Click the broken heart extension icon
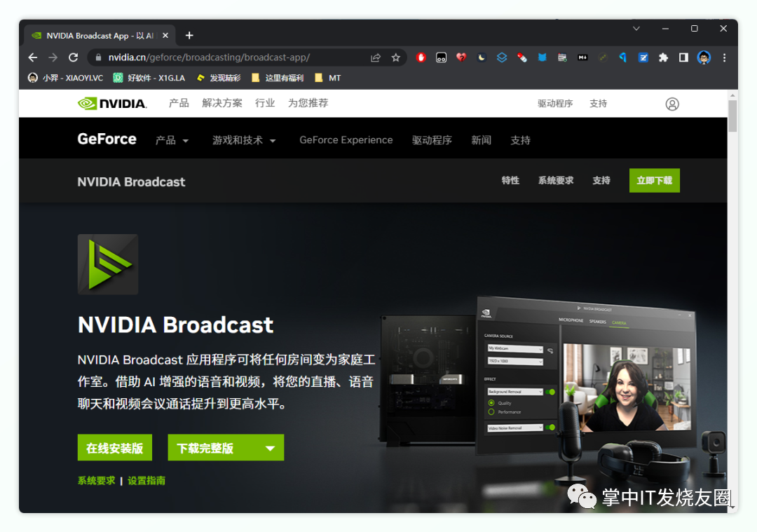Screen dimensions: 757x532 (x=461, y=57)
